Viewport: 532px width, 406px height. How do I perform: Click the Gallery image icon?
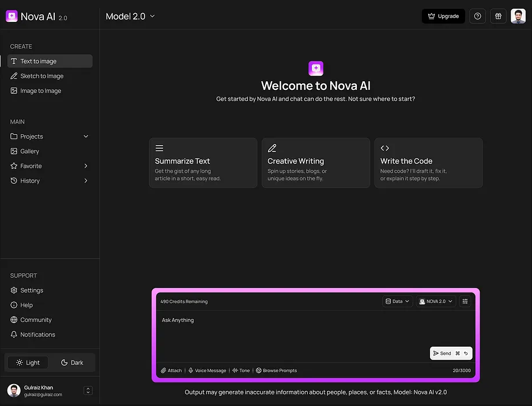point(14,151)
